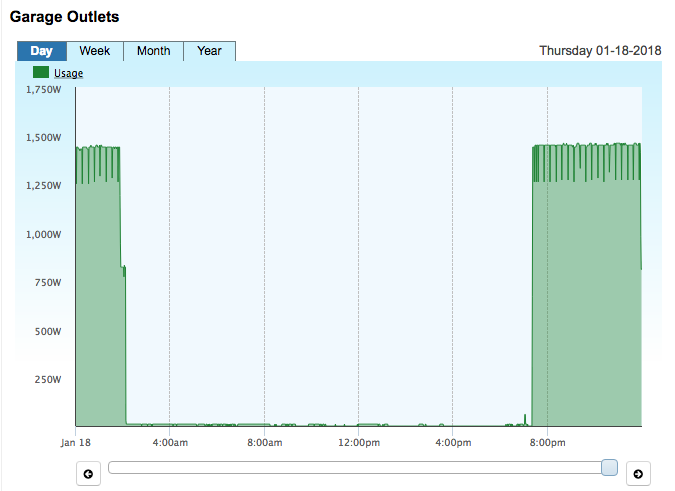The width and height of the screenshot is (675, 491).
Task: Click the 8:00pm time axis label
Action: (548, 442)
